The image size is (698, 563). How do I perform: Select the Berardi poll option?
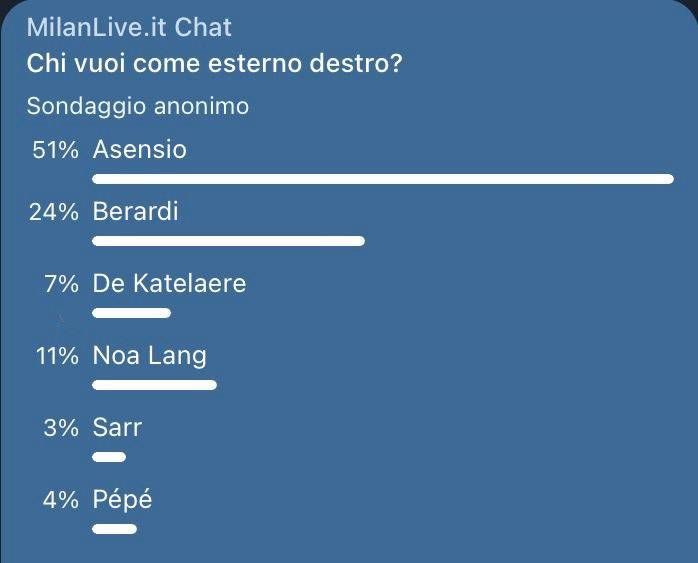[135, 212]
